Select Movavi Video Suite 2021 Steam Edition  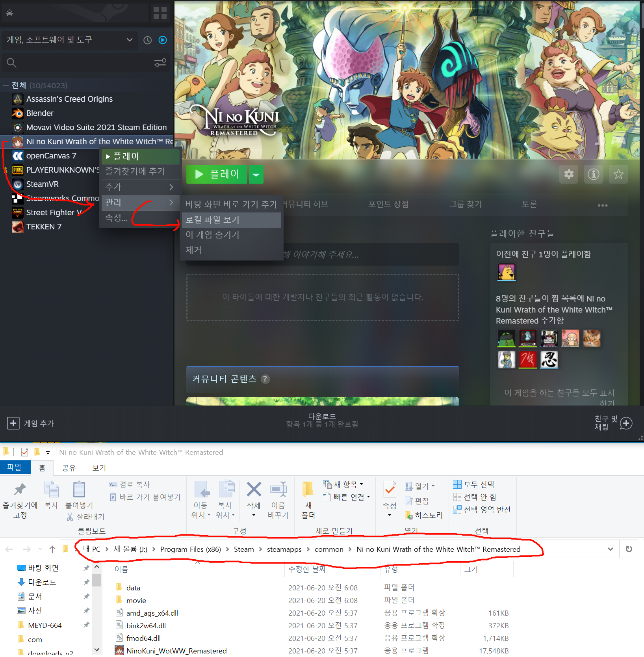click(97, 127)
